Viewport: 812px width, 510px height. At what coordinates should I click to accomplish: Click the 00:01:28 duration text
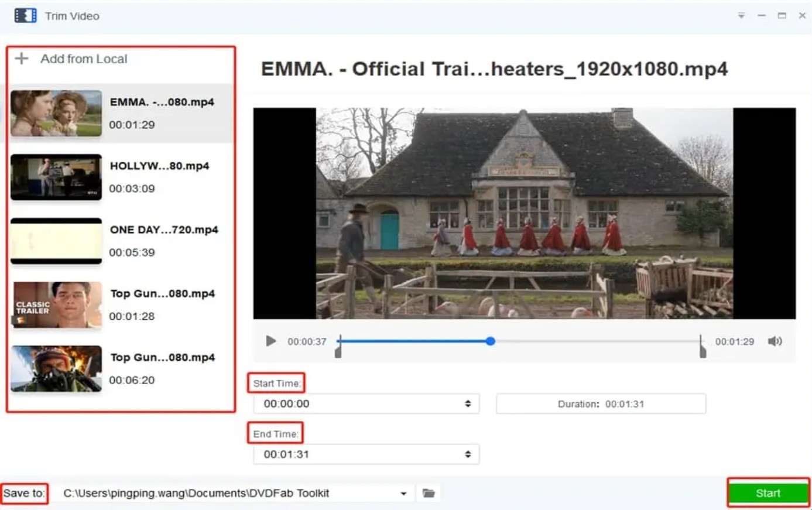pos(132,316)
